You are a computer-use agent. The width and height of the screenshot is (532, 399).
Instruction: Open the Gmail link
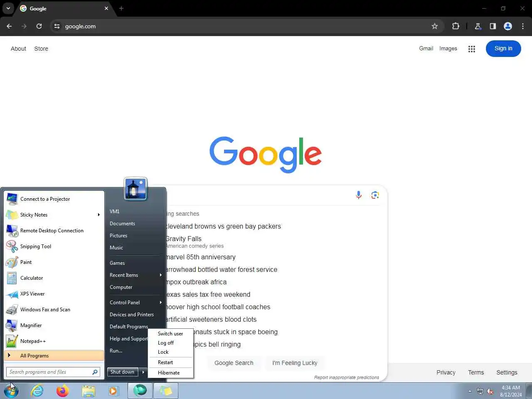point(426,49)
